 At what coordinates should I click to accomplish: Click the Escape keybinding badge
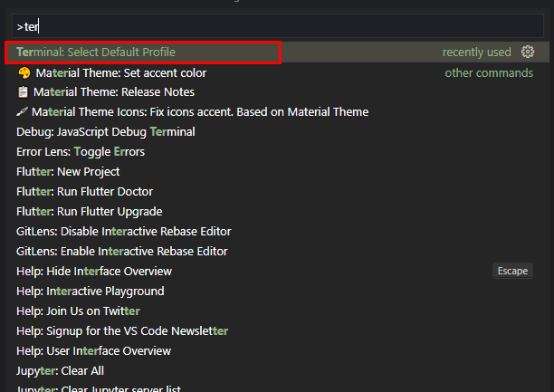click(x=512, y=271)
